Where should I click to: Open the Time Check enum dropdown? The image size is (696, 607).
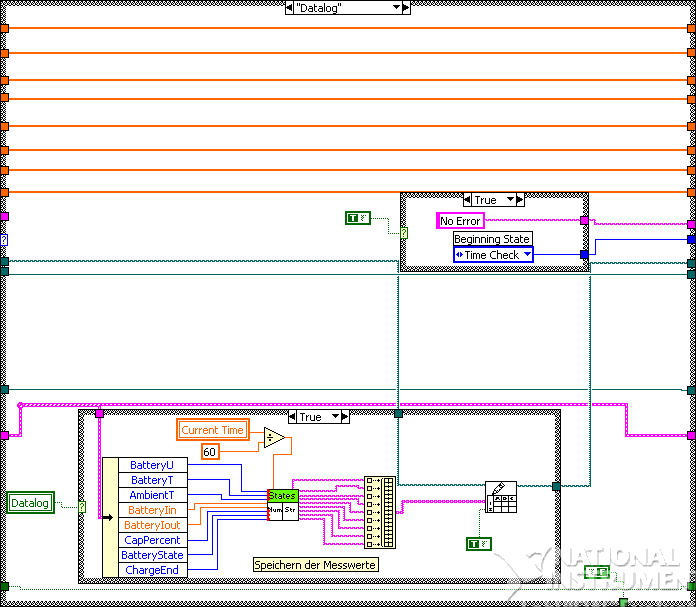(527, 255)
